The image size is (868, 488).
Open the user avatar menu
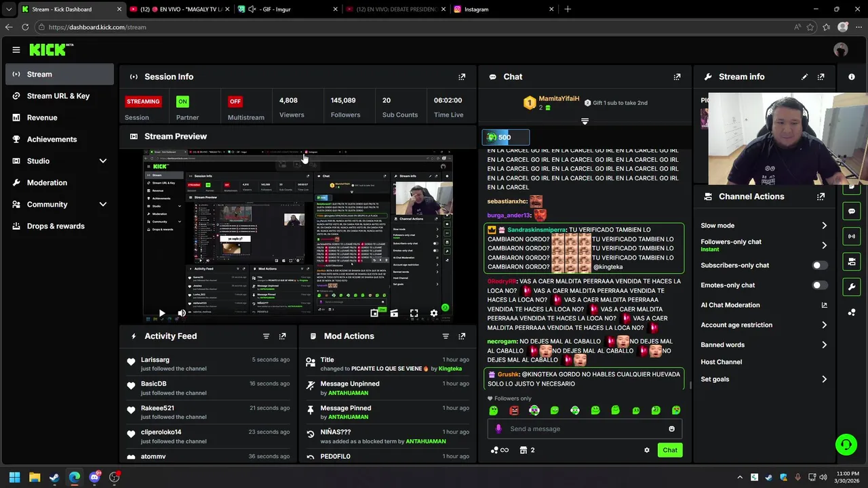pyautogui.click(x=841, y=49)
